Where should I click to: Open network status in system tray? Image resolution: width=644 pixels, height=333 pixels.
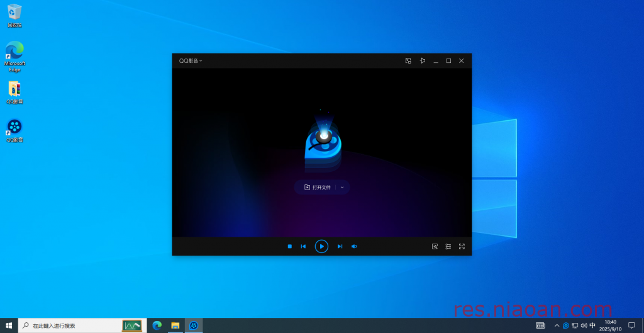point(575,325)
